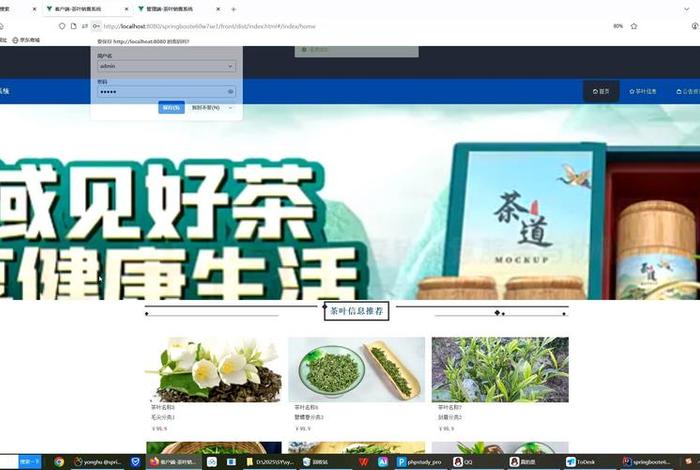This screenshot has height=470, width=700.
Task: Open the account icon at browser toolbar right
Action: point(695,26)
